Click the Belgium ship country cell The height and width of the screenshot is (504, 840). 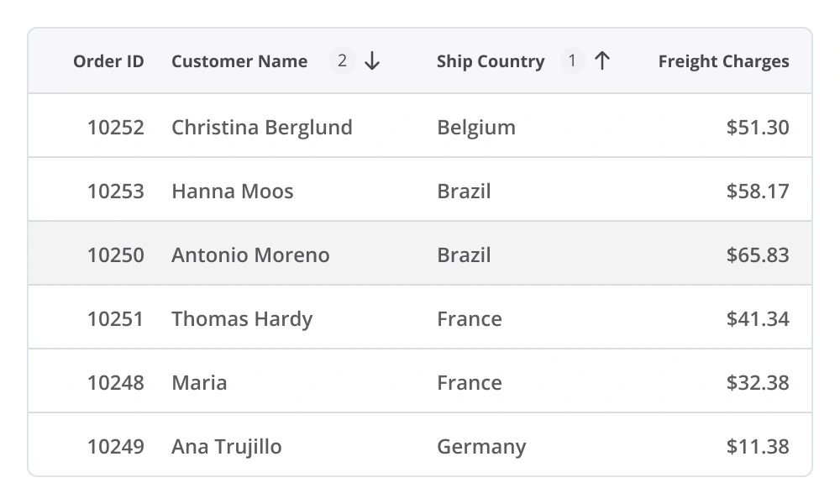tap(476, 128)
